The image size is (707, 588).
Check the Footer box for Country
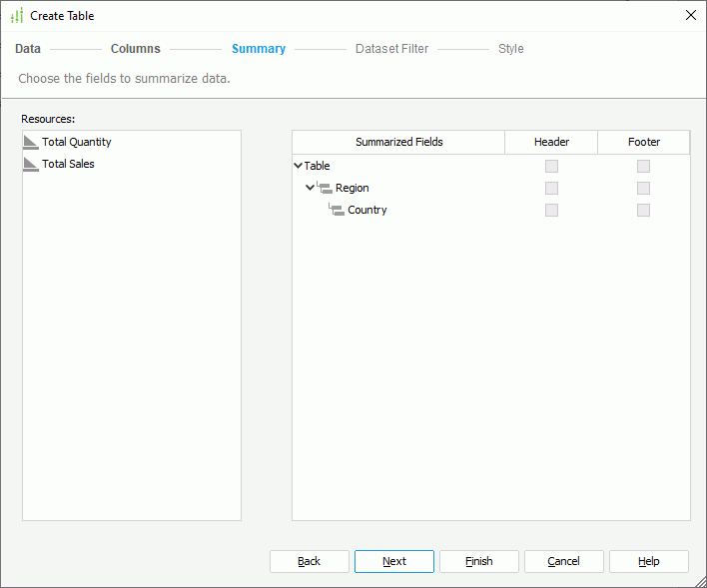644,211
